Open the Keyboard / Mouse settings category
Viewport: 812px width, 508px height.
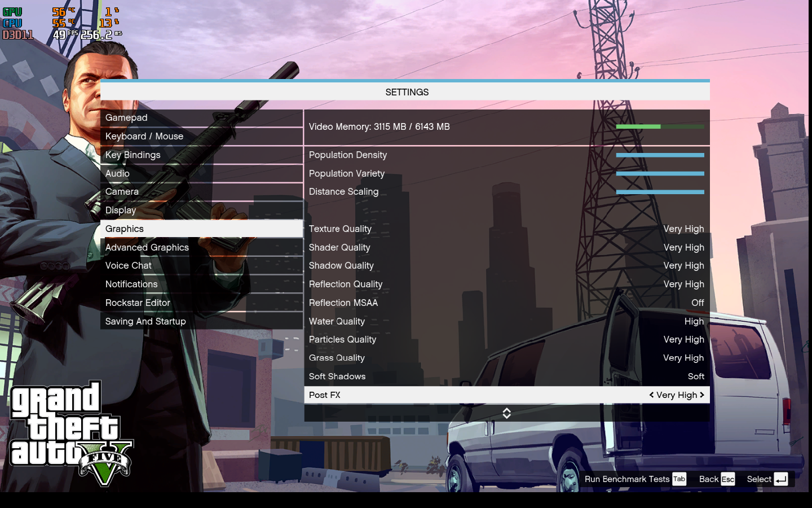click(201, 136)
